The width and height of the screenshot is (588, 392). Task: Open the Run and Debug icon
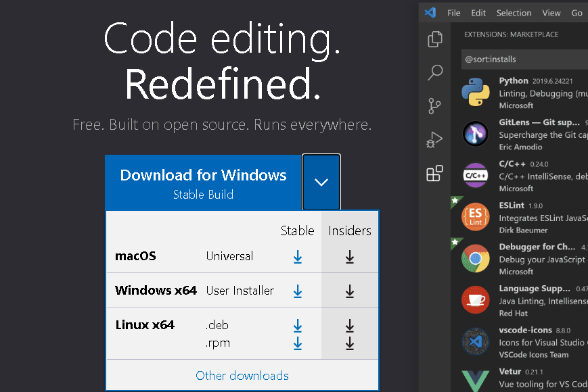click(434, 140)
